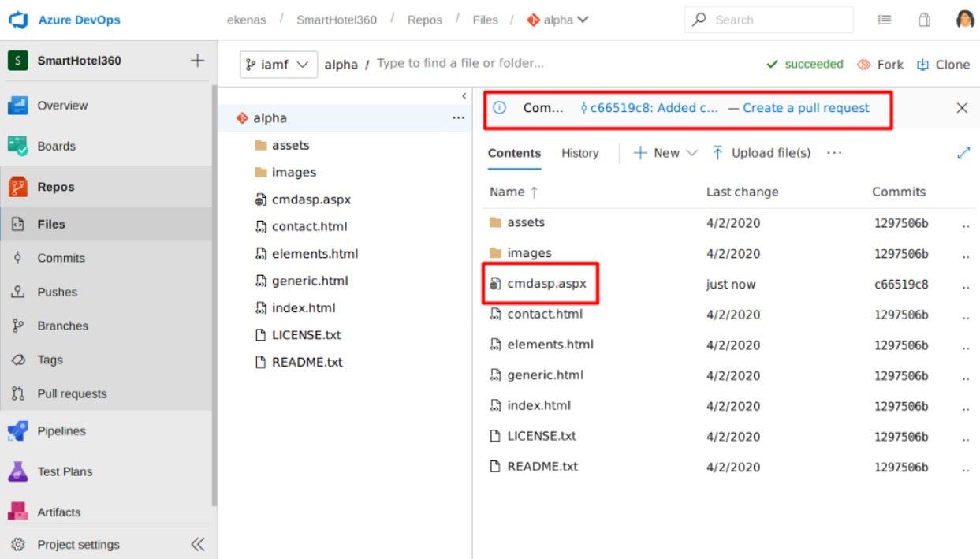
Task: Click the user profile avatar
Action: click(x=965, y=20)
